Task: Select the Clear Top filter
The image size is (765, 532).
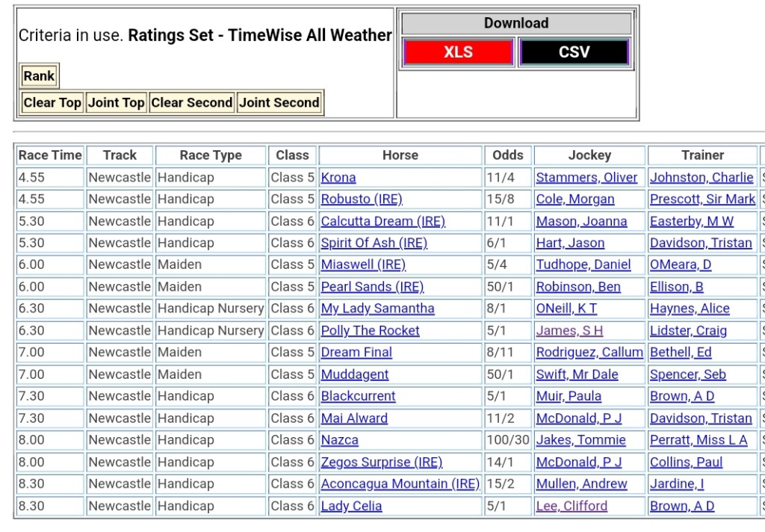Action: click(x=52, y=103)
